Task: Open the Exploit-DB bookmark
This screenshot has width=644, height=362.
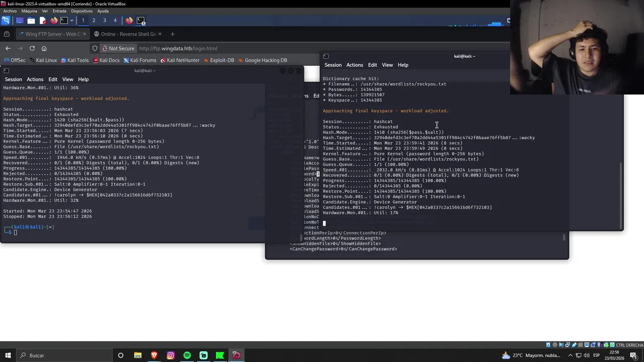Action: coord(218,60)
